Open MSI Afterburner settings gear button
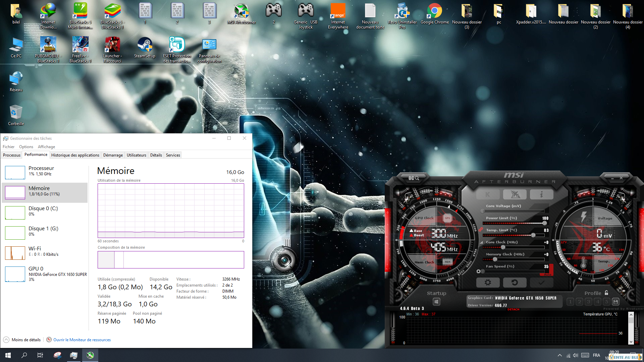The width and height of the screenshot is (644, 362). 488,283
